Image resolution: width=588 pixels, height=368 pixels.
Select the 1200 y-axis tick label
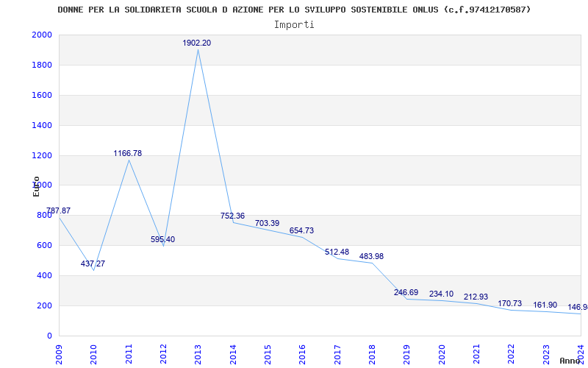point(42,155)
